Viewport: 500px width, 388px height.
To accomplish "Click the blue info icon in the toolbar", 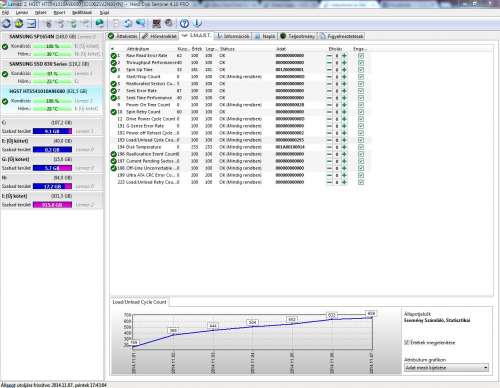I will pyautogui.click(x=197, y=23).
